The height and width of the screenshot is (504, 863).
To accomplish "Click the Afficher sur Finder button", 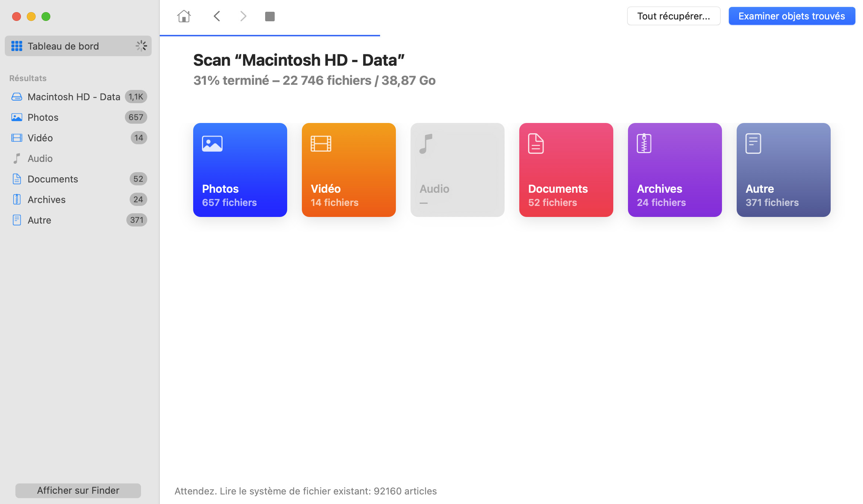I will [x=78, y=490].
